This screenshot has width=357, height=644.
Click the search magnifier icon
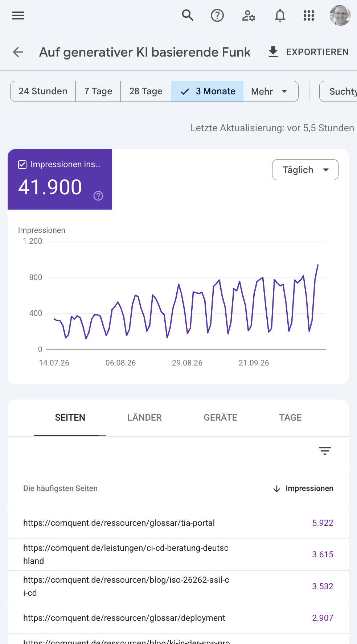click(x=188, y=16)
